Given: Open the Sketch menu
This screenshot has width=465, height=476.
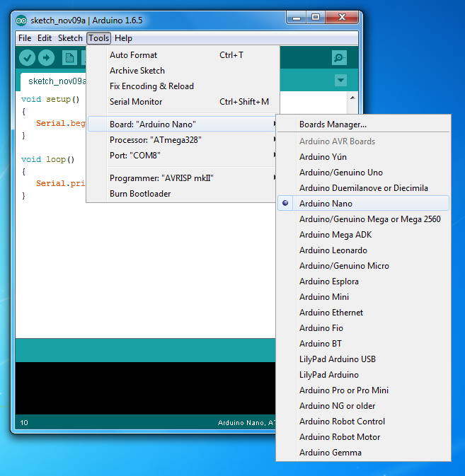Looking at the screenshot, I should [x=70, y=38].
